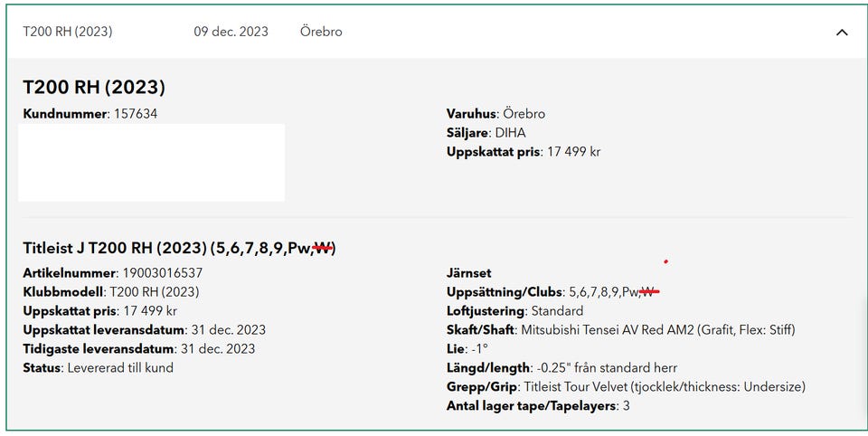868x436 pixels.
Task: Click the Status: Levererad till kund line
Action: click(98, 368)
